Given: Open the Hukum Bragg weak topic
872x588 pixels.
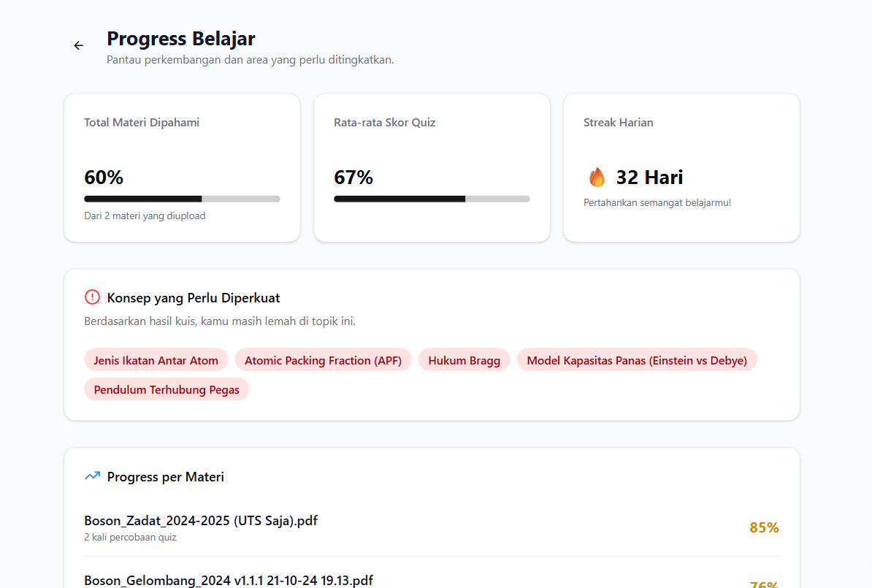Looking at the screenshot, I should tap(464, 359).
